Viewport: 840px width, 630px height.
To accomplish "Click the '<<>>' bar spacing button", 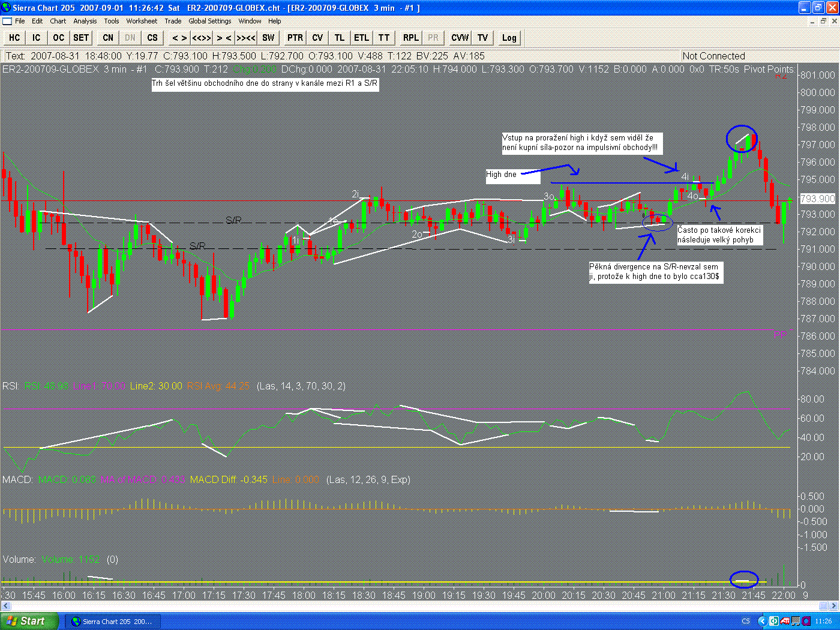I will 202,38.
